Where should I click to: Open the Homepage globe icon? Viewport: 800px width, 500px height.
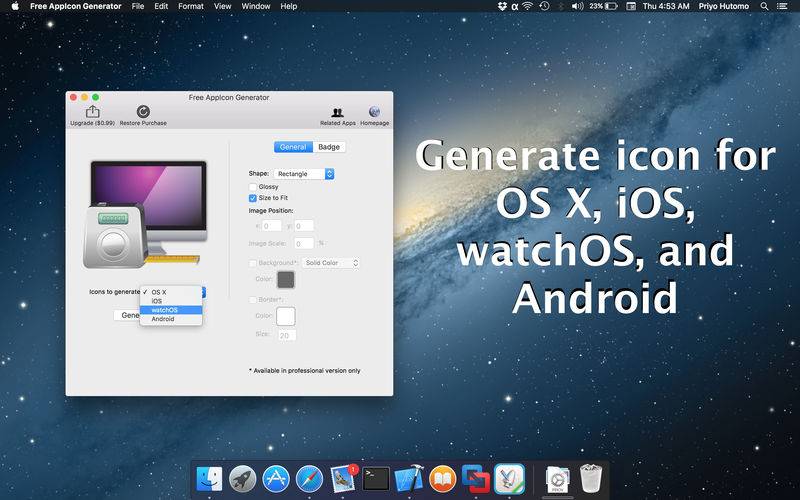click(x=374, y=112)
